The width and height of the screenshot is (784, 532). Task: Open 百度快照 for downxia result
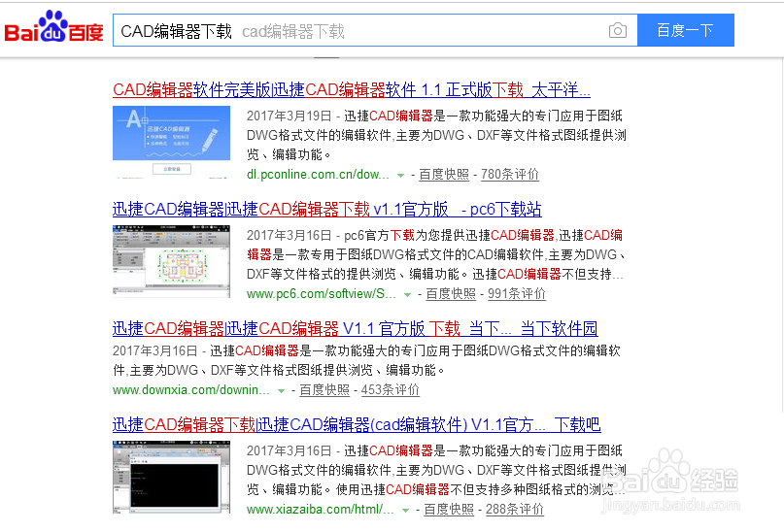click(324, 389)
